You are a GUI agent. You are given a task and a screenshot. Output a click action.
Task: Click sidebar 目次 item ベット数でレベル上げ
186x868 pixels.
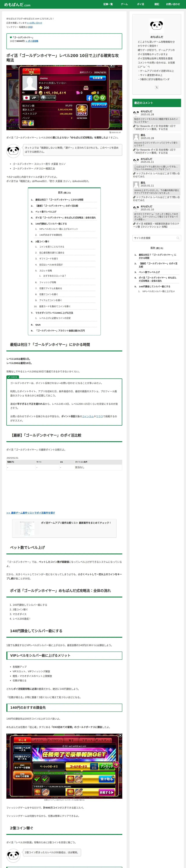(x=149, y=272)
